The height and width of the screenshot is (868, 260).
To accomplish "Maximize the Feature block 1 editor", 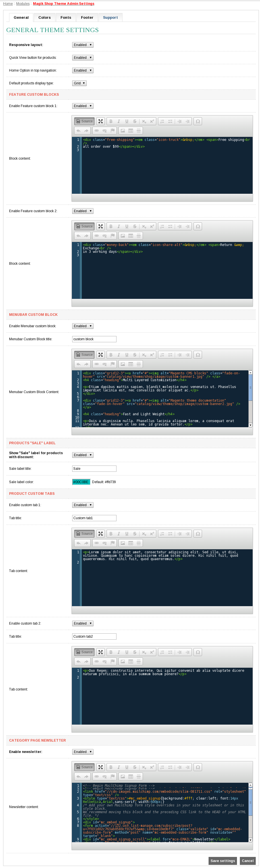I will pos(101,121).
